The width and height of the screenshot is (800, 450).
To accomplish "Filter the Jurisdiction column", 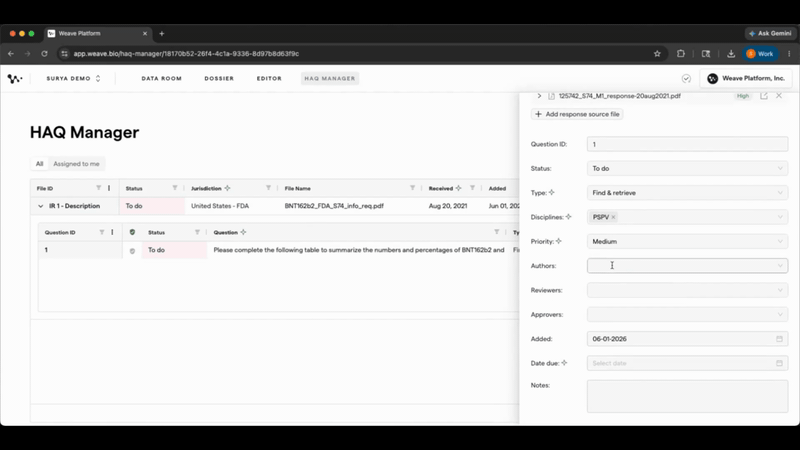I will click(268, 188).
